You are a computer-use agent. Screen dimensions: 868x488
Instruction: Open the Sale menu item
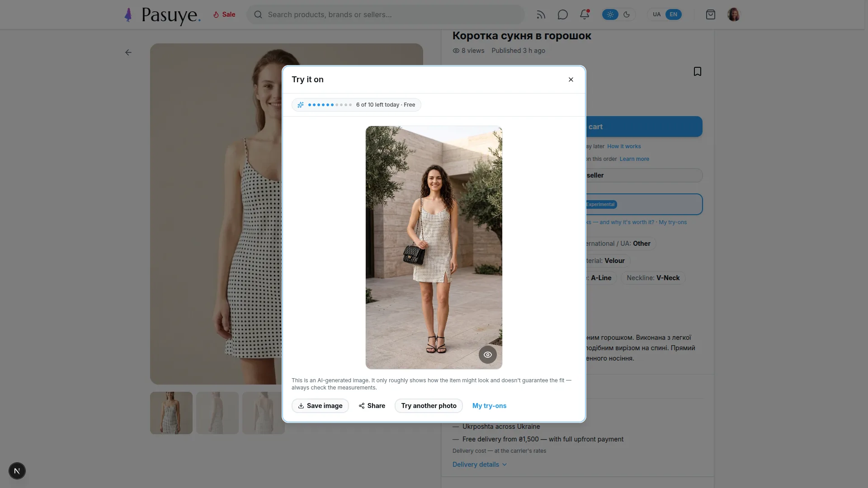click(224, 15)
